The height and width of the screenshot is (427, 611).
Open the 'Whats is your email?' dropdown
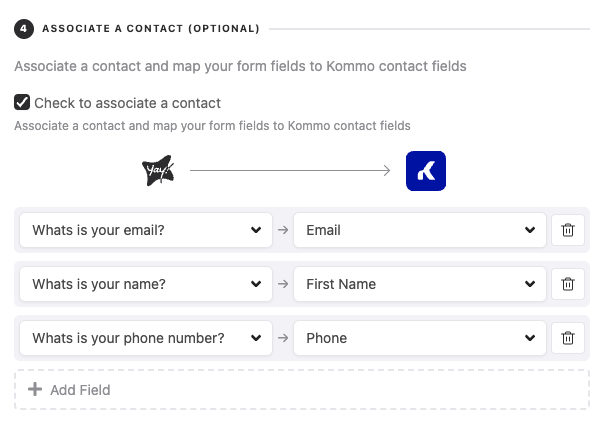pyautogui.click(x=146, y=230)
